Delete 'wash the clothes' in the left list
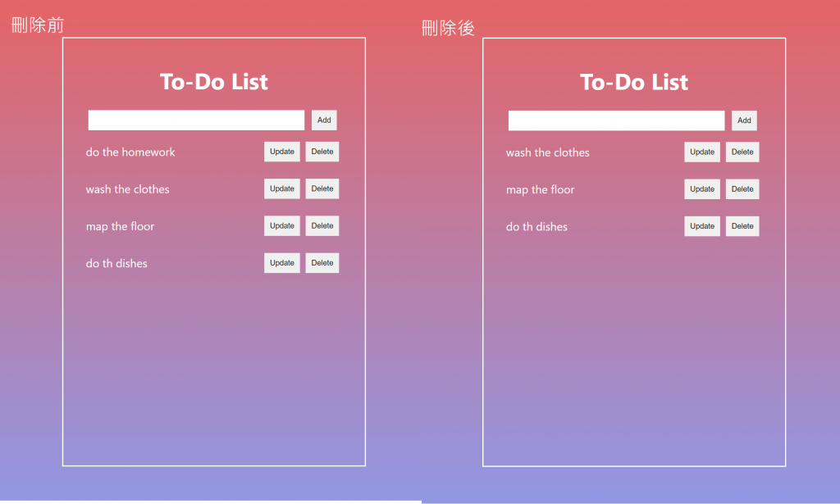The height and width of the screenshot is (504, 840). click(x=322, y=188)
